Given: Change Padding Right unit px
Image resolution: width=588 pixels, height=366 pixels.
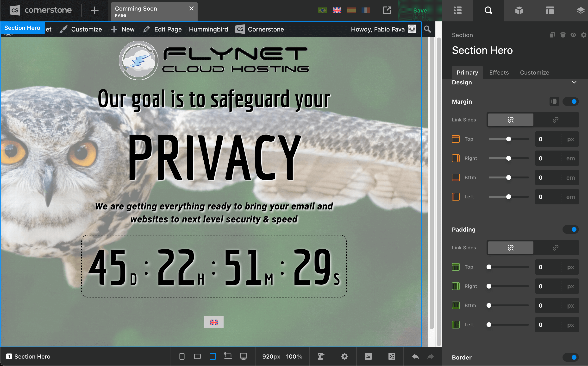Looking at the screenshot, I should coord(570,286).
